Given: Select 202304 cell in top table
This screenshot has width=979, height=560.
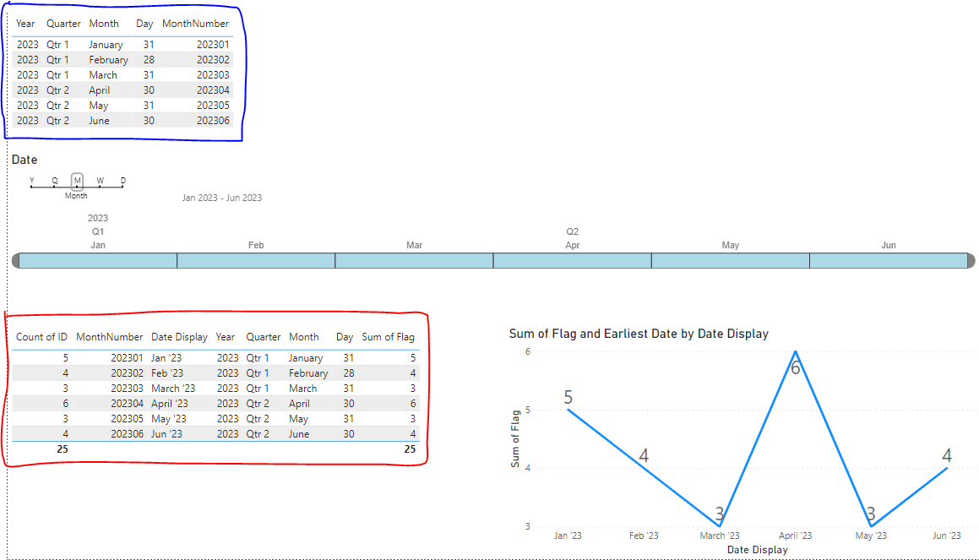Looking at the screenshot, I should coord(213,90).
